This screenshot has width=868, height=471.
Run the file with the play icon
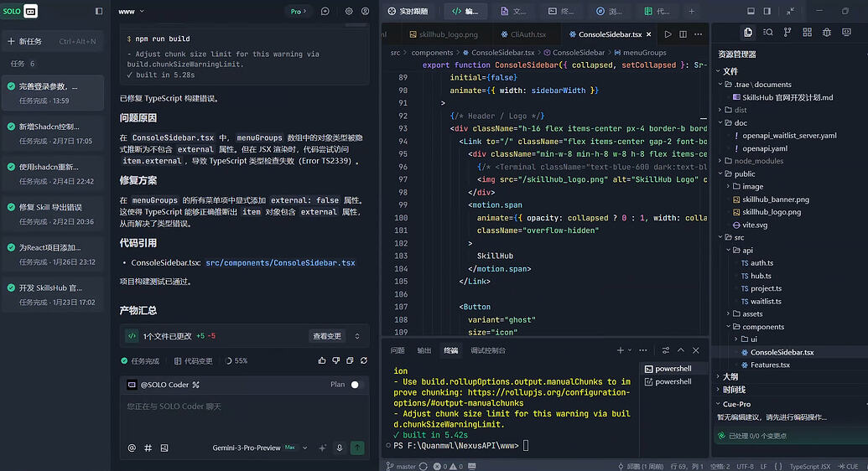pyautogui.click(x=668, y=34)
